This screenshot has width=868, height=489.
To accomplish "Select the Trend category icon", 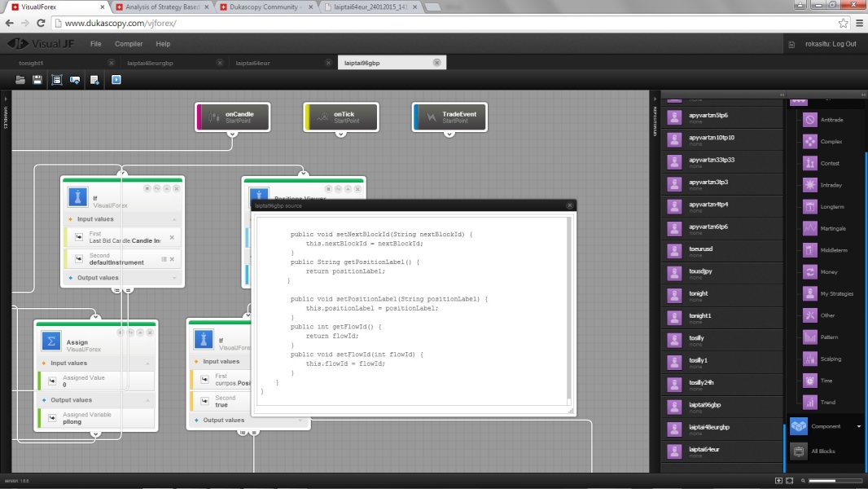I will pyautogui.click(x=810, y=402).
